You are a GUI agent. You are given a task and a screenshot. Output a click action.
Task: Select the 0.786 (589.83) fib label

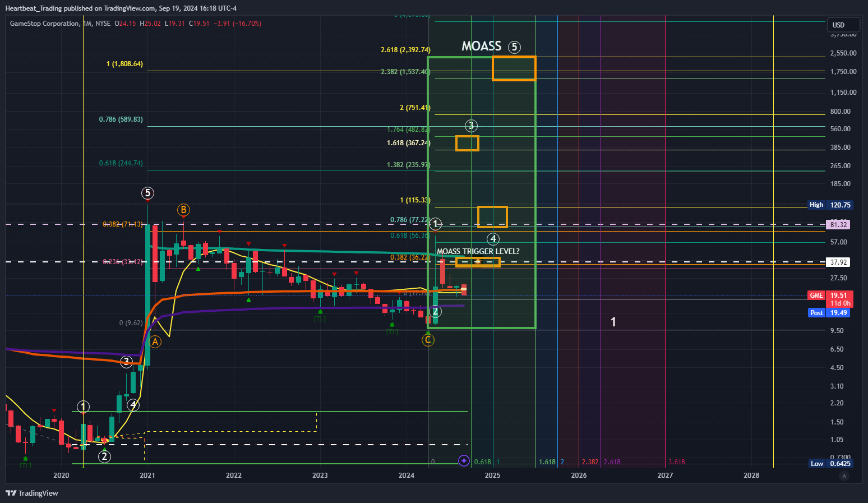(121, 119)
